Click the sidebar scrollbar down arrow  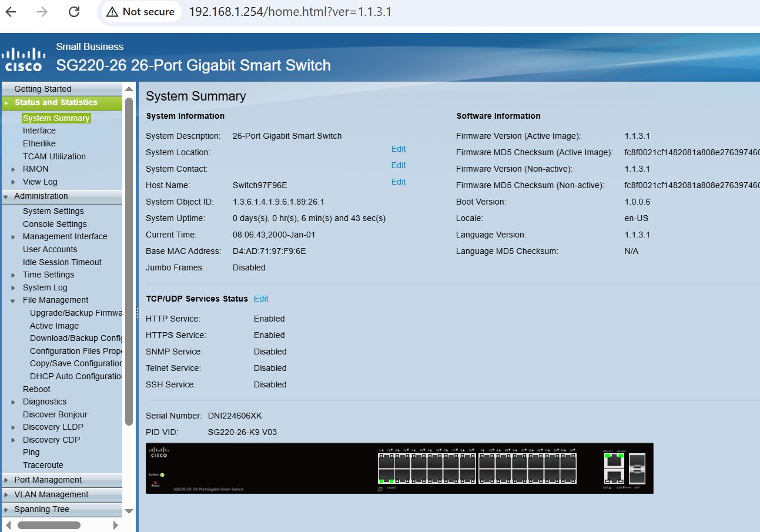129,511
